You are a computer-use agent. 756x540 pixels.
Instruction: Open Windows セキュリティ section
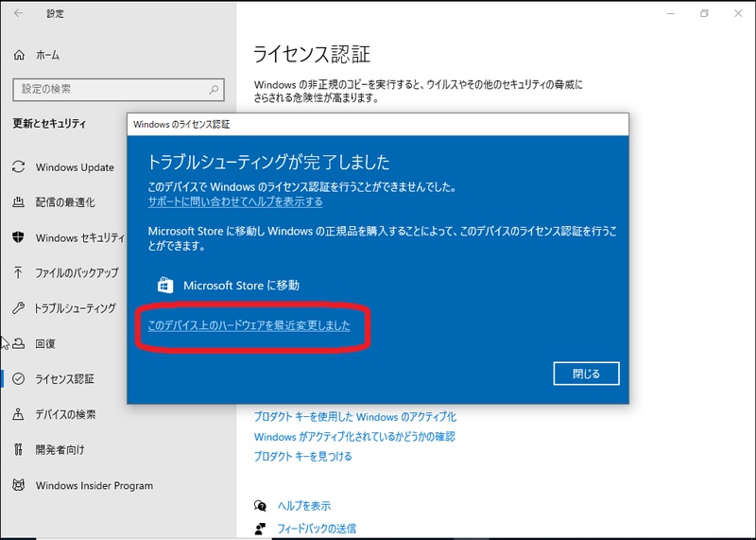[x=80, y=237]
